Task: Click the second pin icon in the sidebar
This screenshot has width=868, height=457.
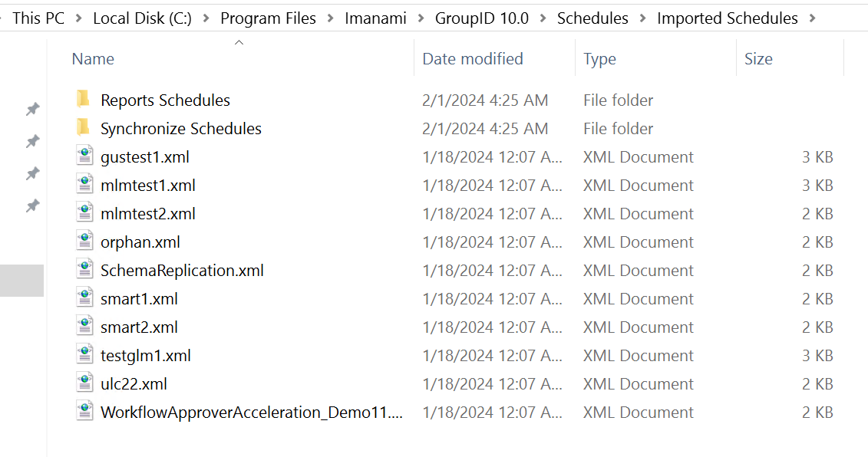Action: coord(32,141)
